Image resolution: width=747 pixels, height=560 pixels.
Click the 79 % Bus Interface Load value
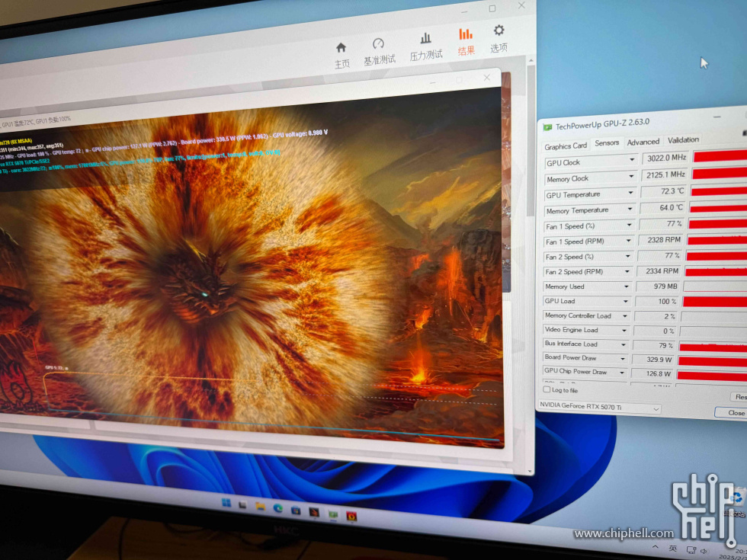pyautogui.click(x=655, y=346)
